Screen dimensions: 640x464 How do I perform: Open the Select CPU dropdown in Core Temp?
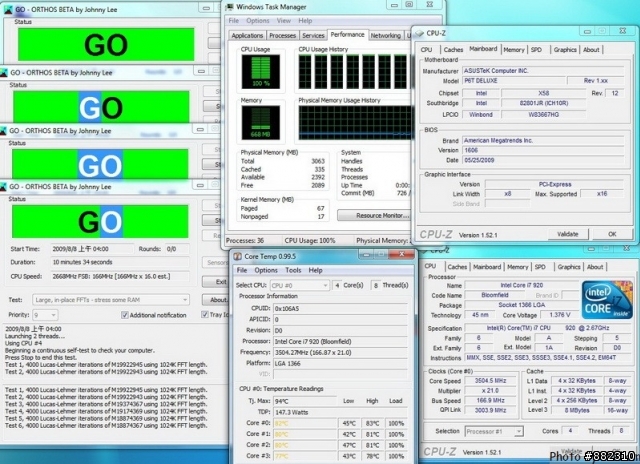(x=299, y=285)
